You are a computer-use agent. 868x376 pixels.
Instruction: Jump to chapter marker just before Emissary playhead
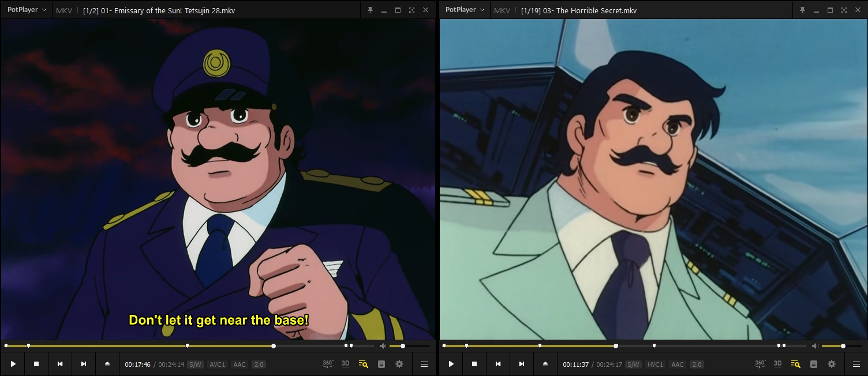[x=188, y=345]
